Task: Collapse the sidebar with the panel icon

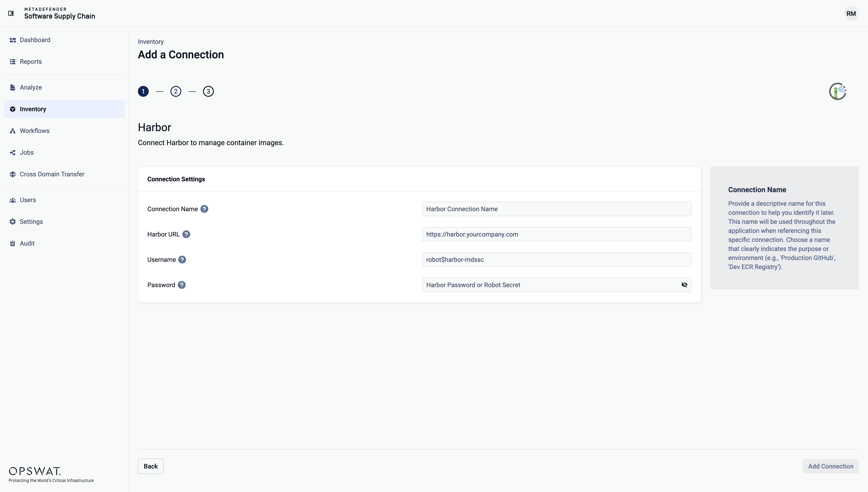Action: coord(11,13)
